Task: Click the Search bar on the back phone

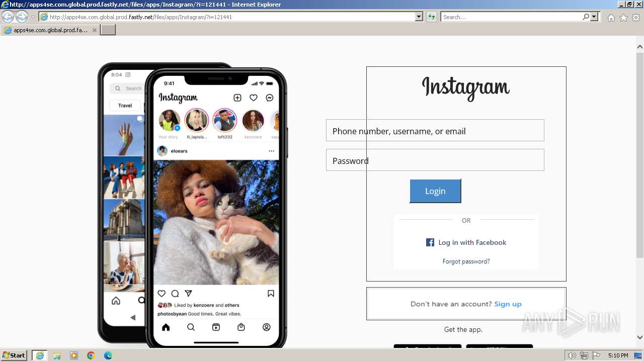Action: (x=127, y=88)
